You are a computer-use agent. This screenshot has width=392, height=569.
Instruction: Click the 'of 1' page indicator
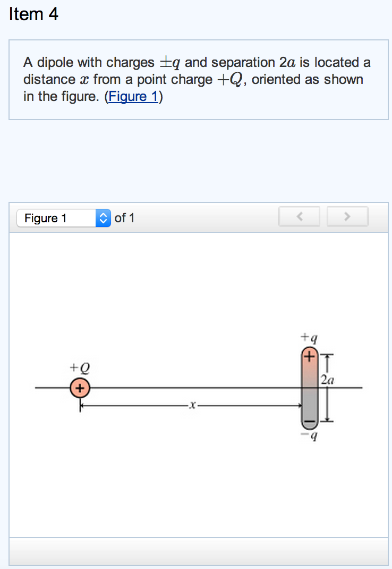(x=123, y=218)
